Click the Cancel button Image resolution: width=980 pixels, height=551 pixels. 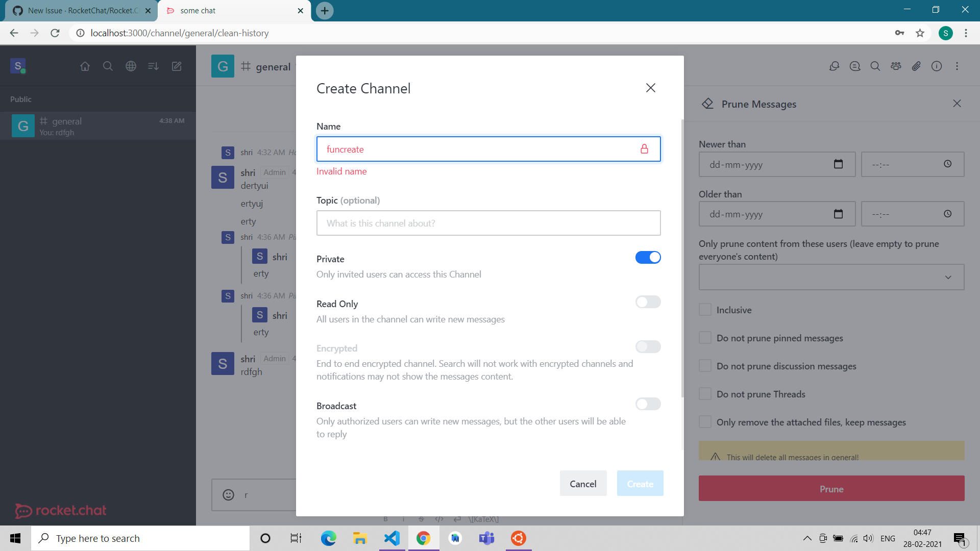(x=583, y=484)
